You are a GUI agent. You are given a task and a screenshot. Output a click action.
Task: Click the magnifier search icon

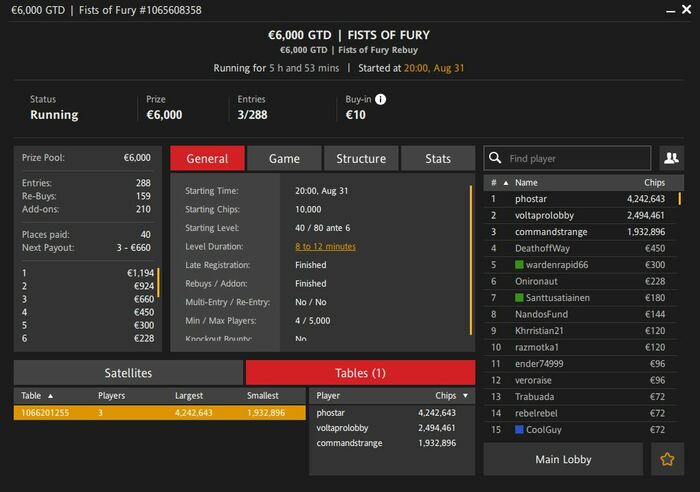point(495,158)
